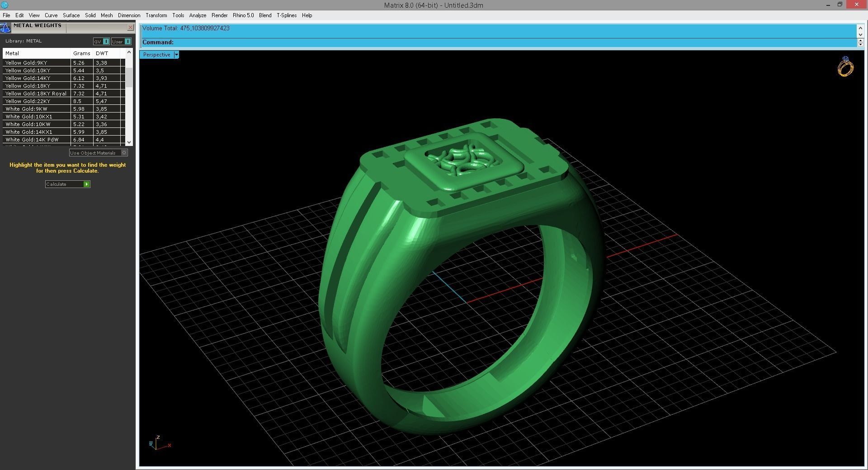Click the gold ring icon in the viewport corner
Viewport: 868px width, 470px height.
coord(845,67)
